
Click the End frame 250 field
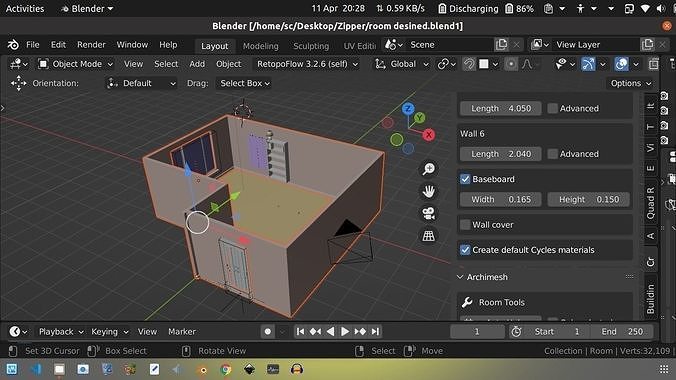622,331
